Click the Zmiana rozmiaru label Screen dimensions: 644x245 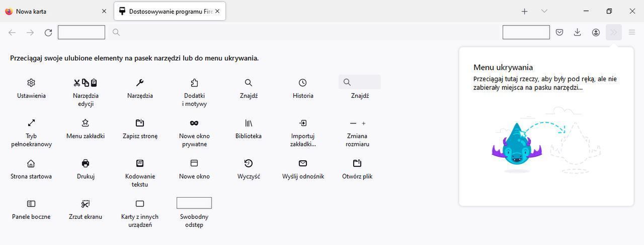tap(357, 140)
